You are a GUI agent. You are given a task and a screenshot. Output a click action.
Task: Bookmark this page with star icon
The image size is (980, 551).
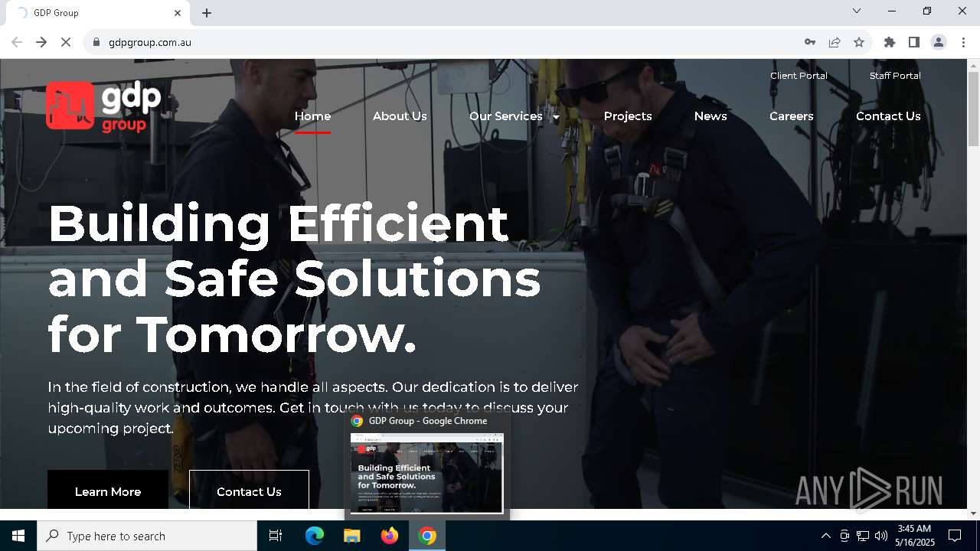click(859, 42)
